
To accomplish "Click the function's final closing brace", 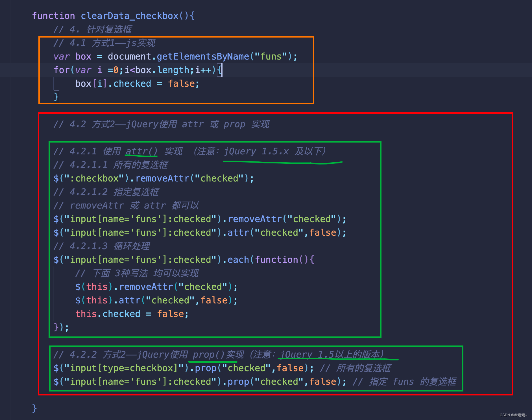I will [x=34, y=408].
